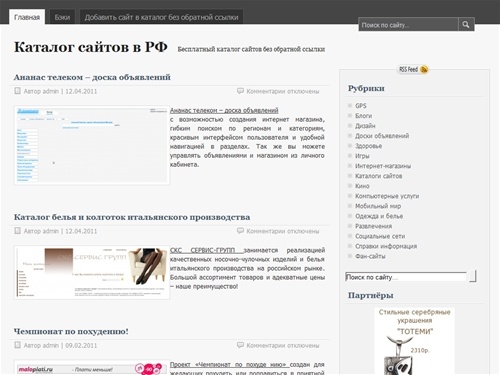Image resolution: width=500 pixels, height=375 pixels.
Task: Click the magnifier search button in header
Action: [466, 24]
